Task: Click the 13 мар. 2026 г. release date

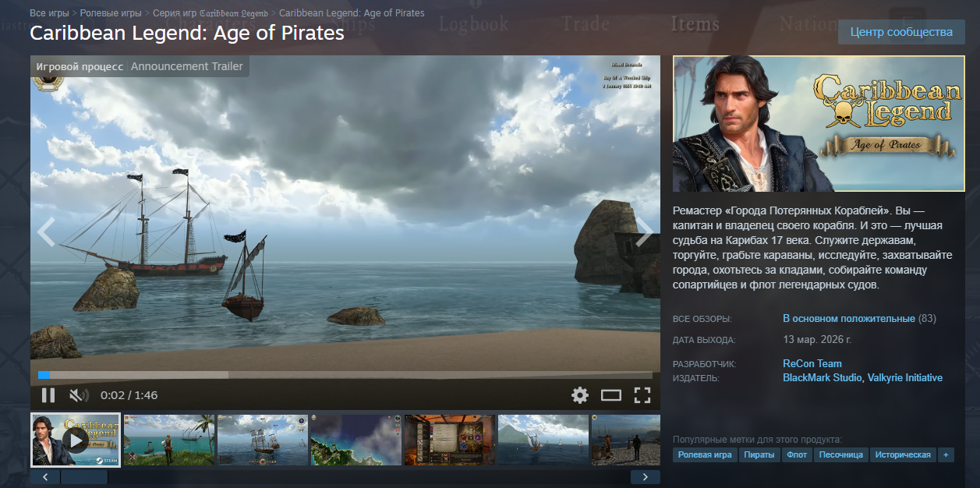Action: pos(817,340)
